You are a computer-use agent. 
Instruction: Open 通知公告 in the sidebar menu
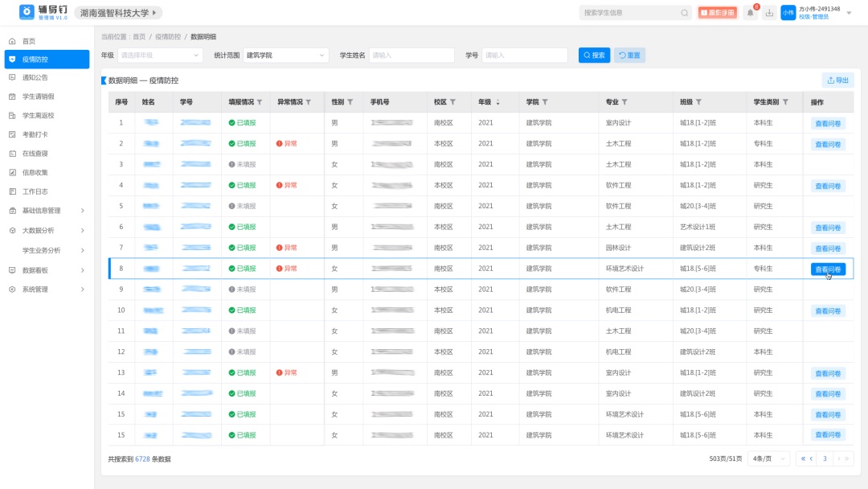35,78
